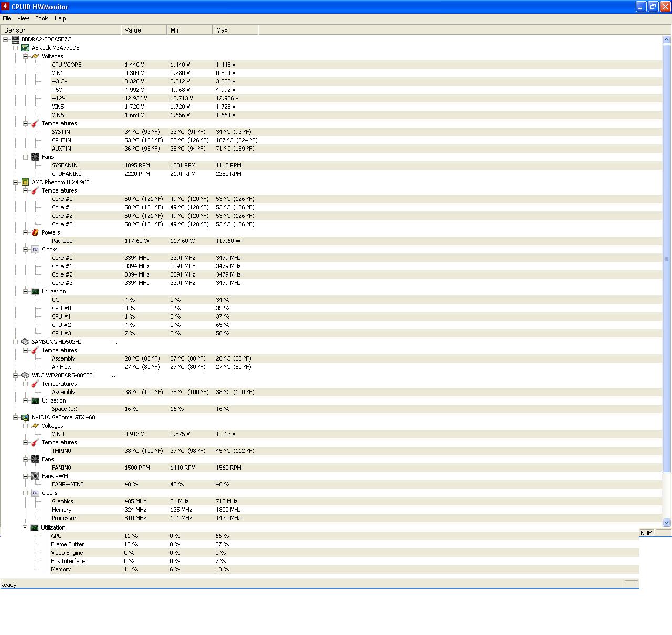Click the Max column header
672x635 pixels.
coord(235,30)
